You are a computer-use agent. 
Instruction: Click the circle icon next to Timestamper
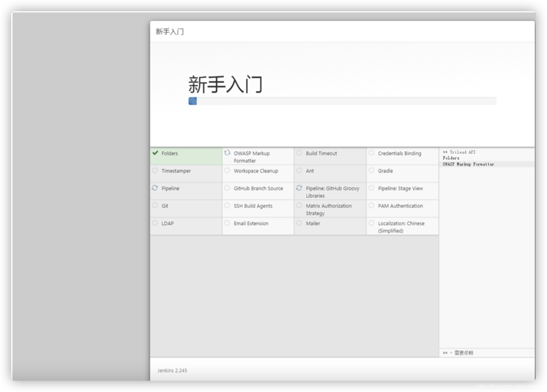point(155,170)
